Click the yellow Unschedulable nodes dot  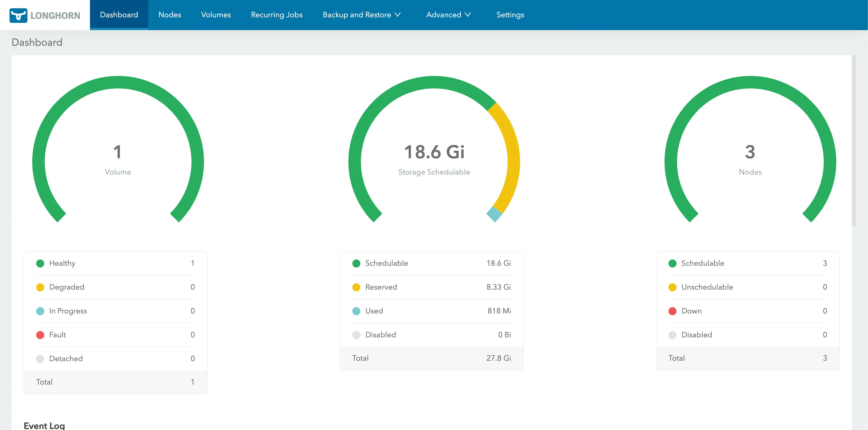tap(672, 287)
